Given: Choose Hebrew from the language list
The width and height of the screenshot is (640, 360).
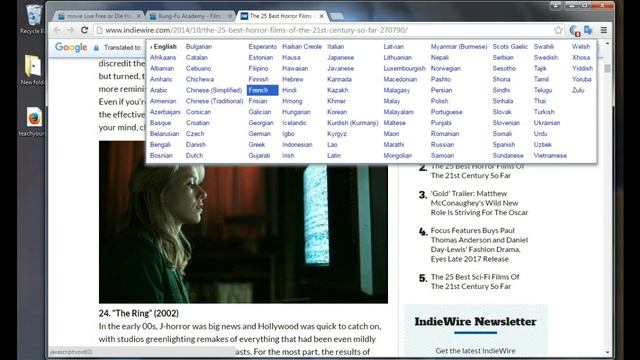Looking at the screenshot, I should tap(292, 79).
